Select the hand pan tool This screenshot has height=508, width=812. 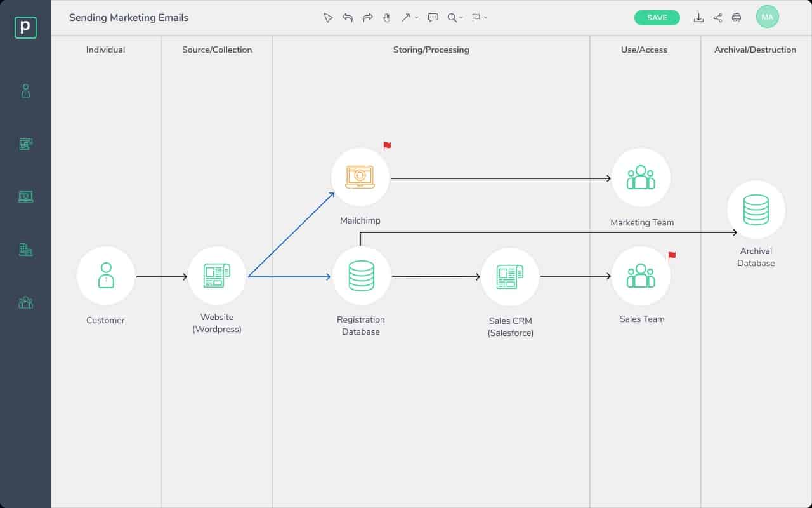pos(387,18)
